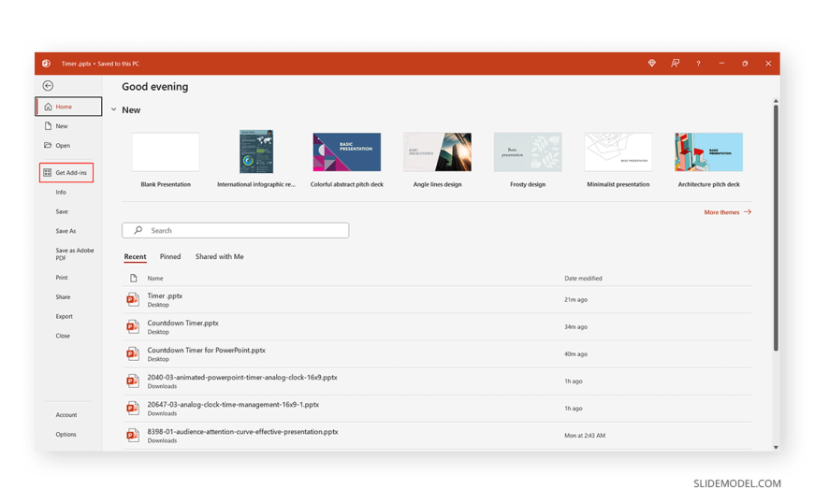
Task: Open Help question mark in title bar
Action: [698, 64]
